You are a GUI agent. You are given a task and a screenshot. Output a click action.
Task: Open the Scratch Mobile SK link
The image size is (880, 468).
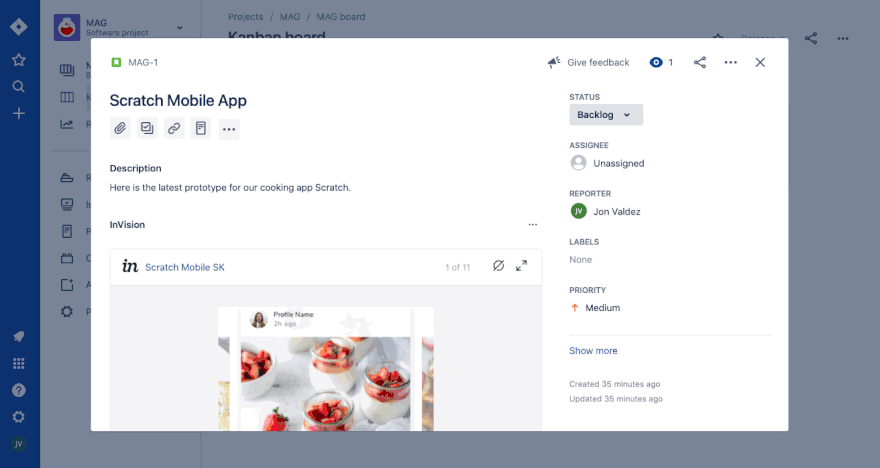[185, 267]
